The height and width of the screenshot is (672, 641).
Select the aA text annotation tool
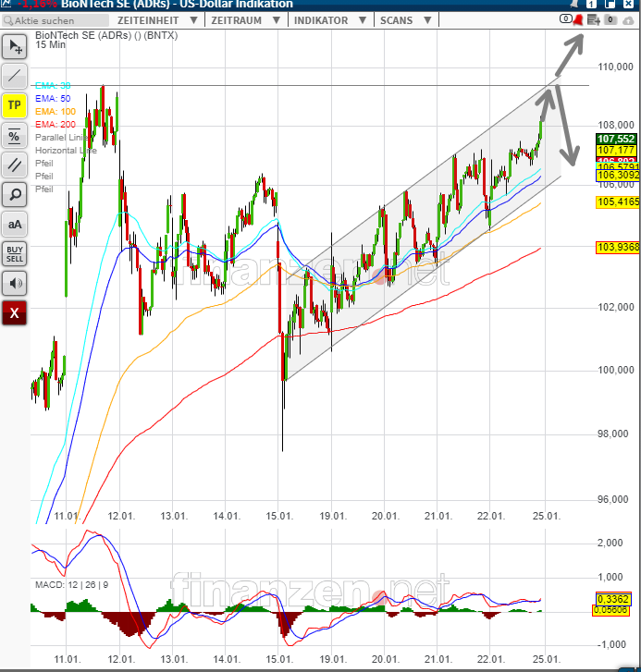[x=15, y=224]
